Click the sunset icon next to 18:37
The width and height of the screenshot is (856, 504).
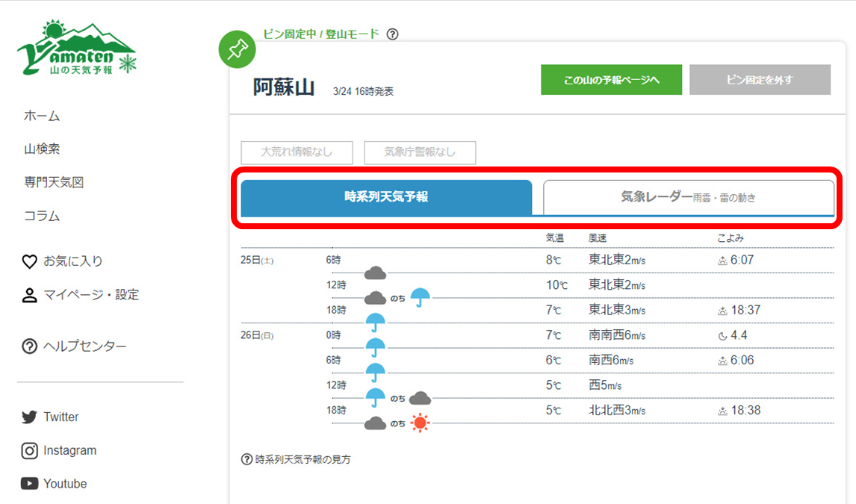click(x=722, y=311)
